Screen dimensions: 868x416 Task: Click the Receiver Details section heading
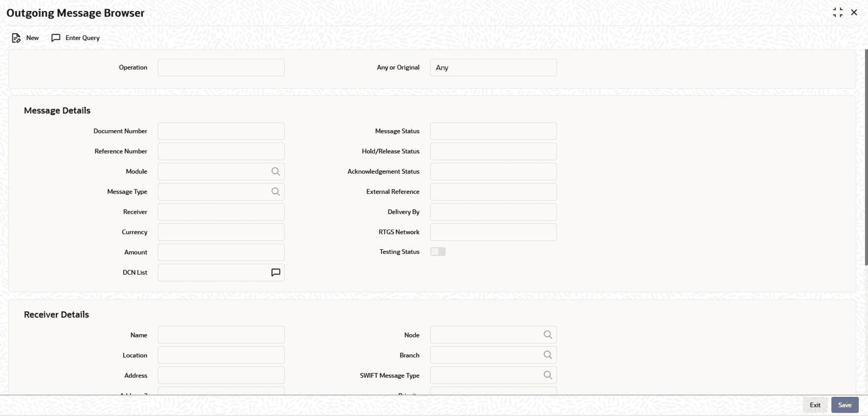pyautogui.click(x=56, y=314)
